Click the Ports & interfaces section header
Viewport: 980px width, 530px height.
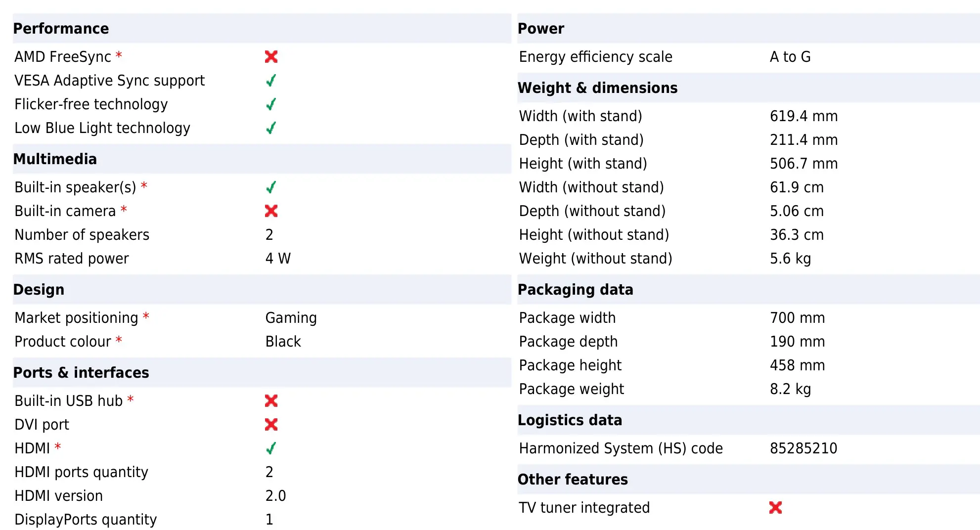[x=81, y=373]
